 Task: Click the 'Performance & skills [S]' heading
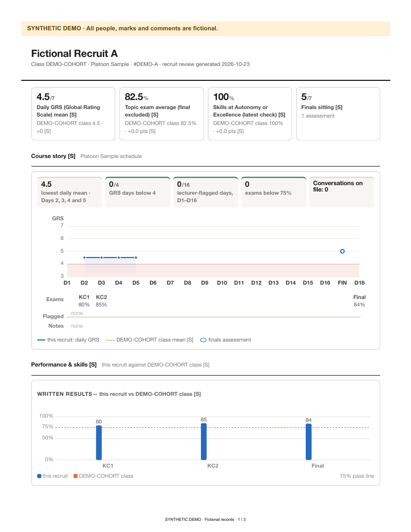64,365
